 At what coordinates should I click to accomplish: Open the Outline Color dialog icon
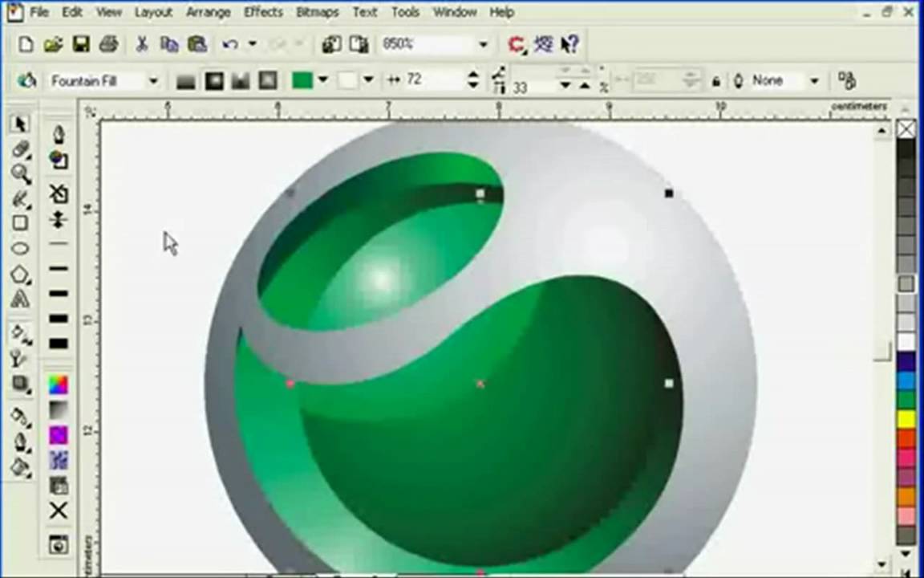point(59,160)
